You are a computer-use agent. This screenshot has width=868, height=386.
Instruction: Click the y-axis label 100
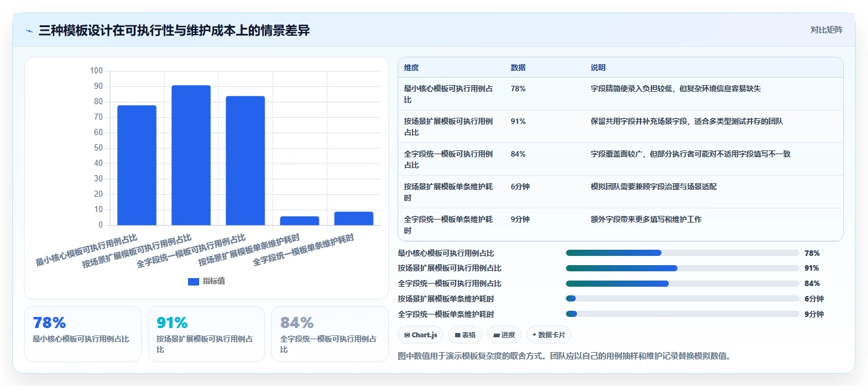click(96, 71)
